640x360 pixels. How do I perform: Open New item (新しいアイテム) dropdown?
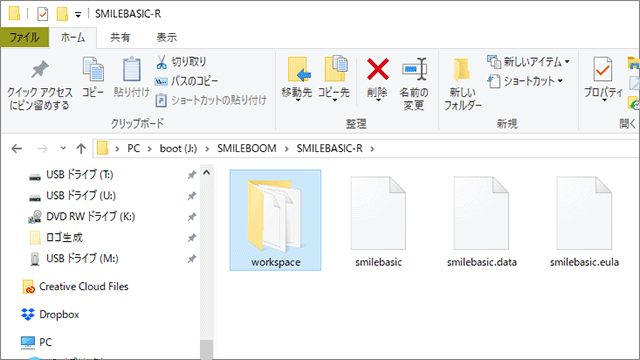pos(529,62)
